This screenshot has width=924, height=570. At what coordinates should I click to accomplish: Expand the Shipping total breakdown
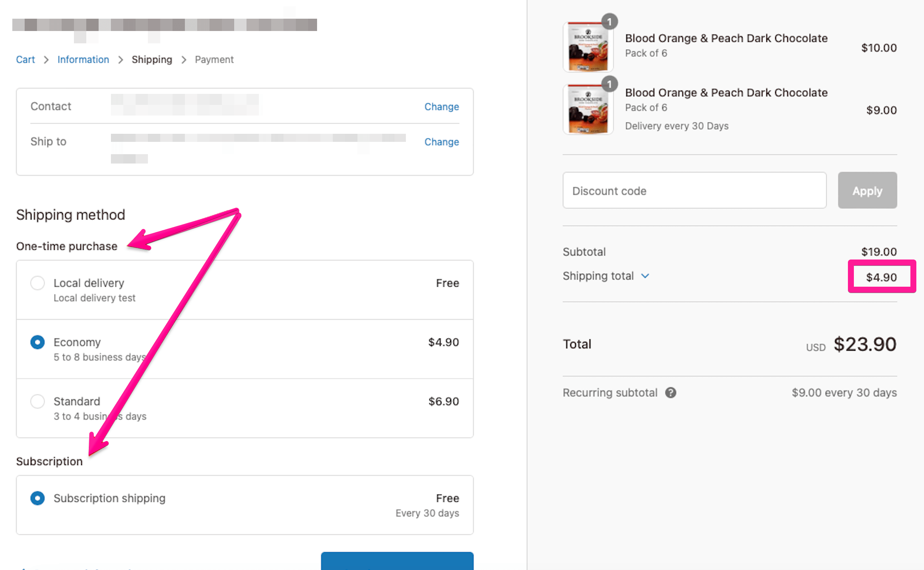pyautogui.click(x=645, y=276)
